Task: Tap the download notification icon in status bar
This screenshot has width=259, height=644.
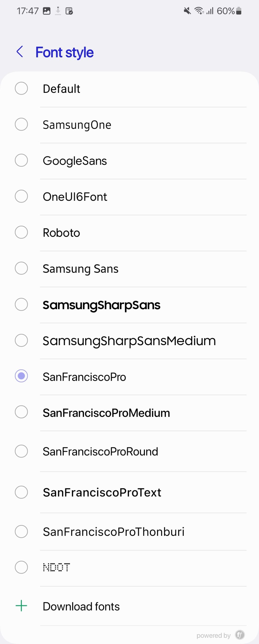Action: pos(58,11)
